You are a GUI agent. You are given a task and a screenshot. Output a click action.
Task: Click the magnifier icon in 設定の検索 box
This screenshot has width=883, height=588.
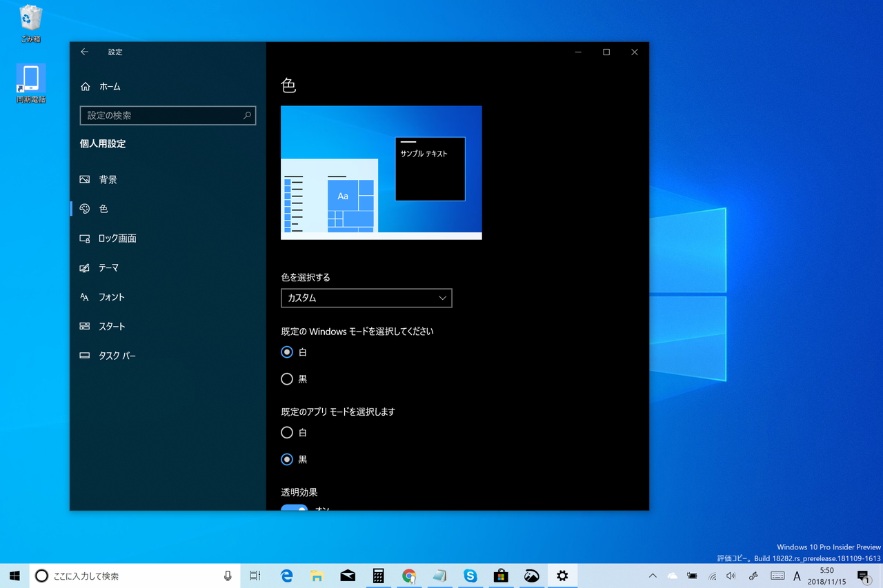point(246,115)
